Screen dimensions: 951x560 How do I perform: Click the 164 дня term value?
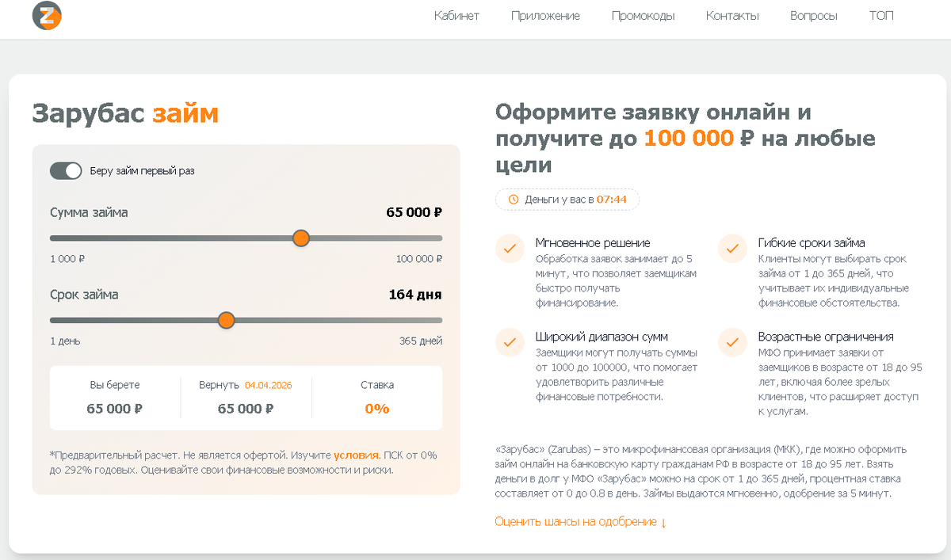pyautogui.click(x=415, y=295)
